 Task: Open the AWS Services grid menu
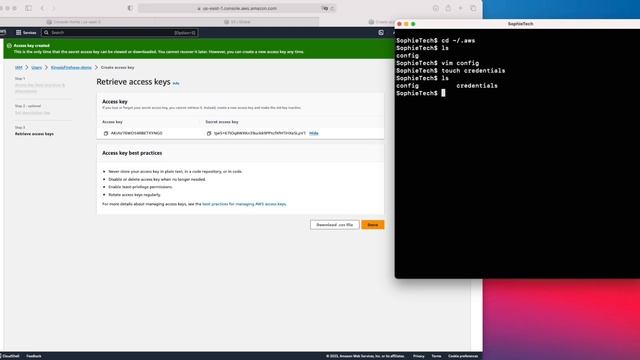click(18, 33)
